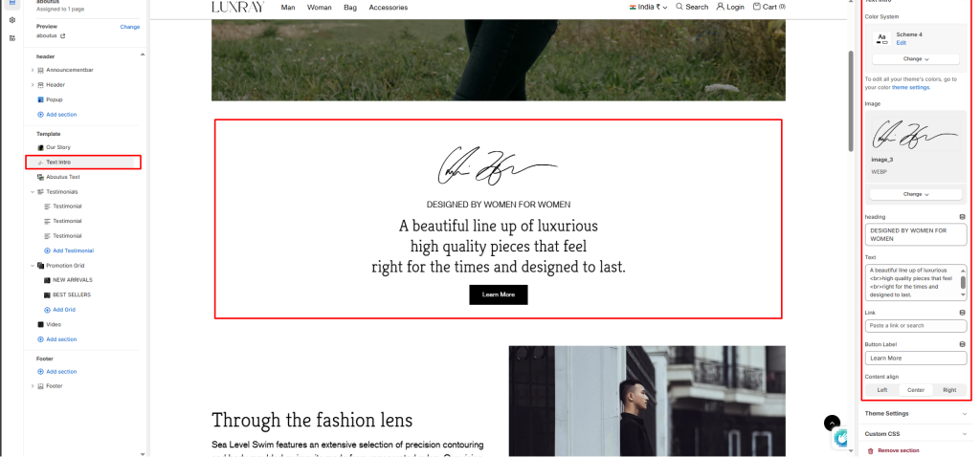Collapse the Testimonials section tree
This screenshot has width=980, height=457.
[x=33, y=191]
